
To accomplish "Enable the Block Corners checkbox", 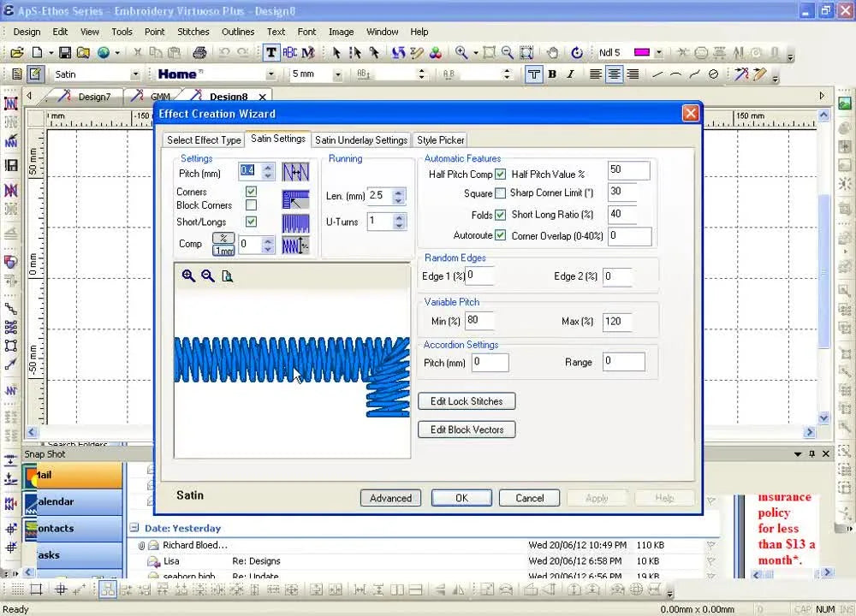I will point(251,205).
